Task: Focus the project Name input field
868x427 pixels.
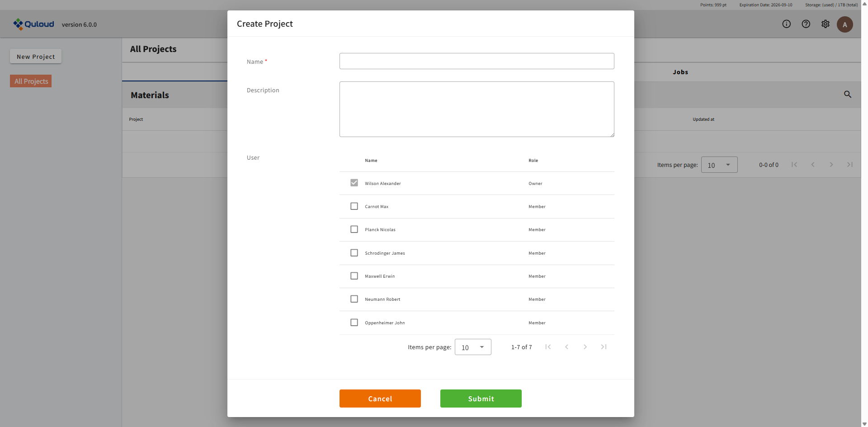Action: point(476,61)
